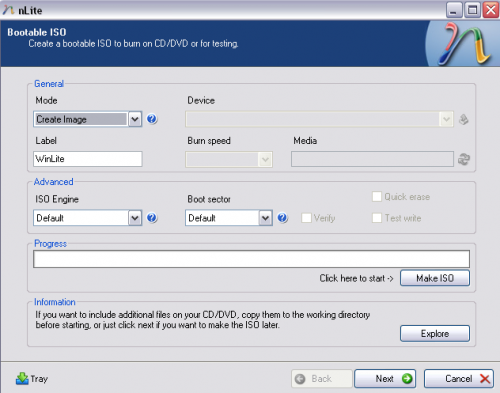500x393 pixels.
Task: Click the 'Click here to start ->' text
Action: click(x=356, y=278)
